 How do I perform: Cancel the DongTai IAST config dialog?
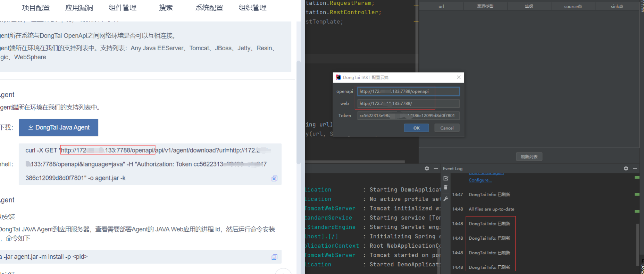447,128
